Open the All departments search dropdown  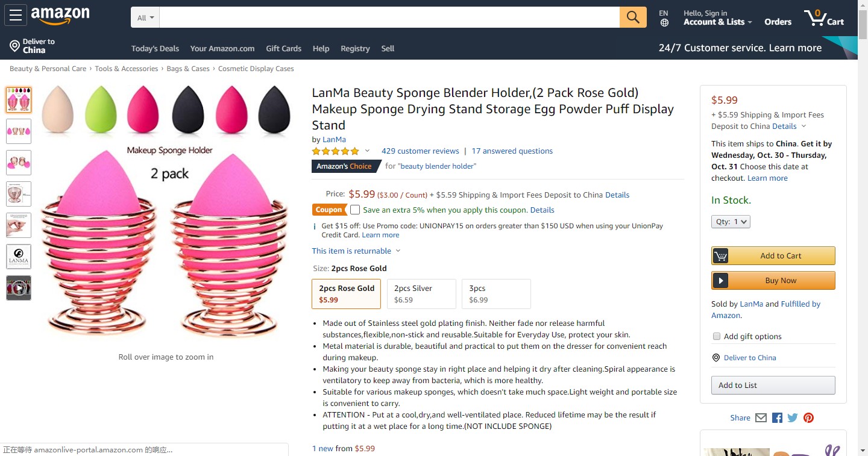pyautogui.click(x=145, y=17)
